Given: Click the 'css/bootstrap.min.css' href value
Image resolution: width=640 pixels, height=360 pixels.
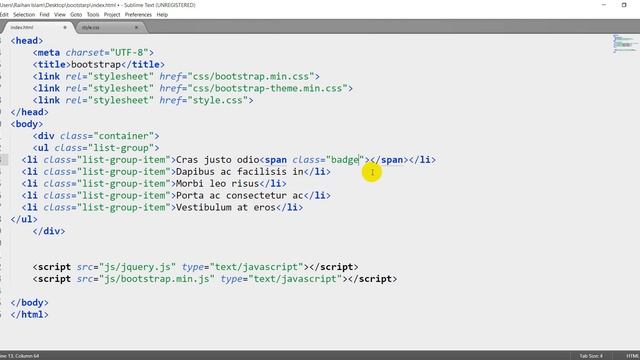Looking at the screenshot, I should (x=251, y=76).
